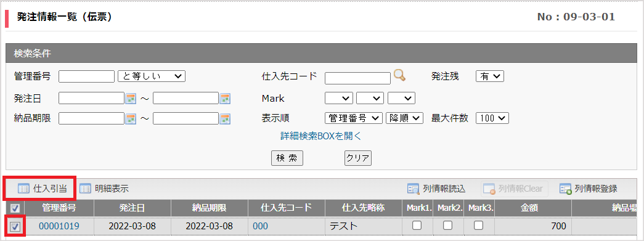The height and width of the screenshot is (241, 644).
Task: Open the 発注日 start date calendar icon
Action: pos(131,99)
